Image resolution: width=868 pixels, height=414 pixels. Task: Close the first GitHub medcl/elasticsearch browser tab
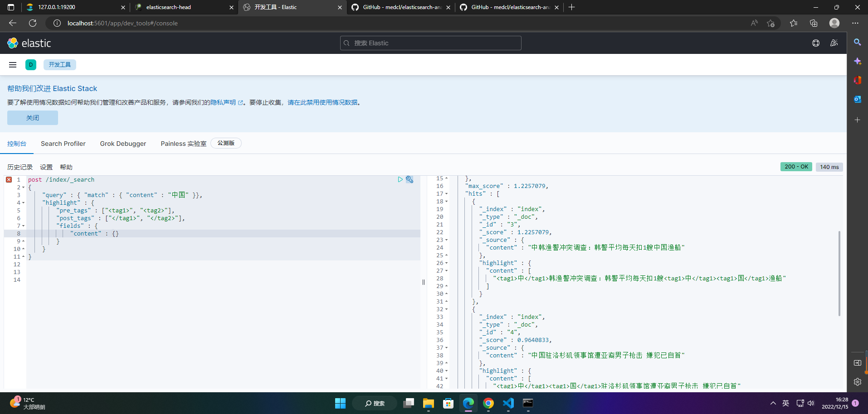coord(448,7)
